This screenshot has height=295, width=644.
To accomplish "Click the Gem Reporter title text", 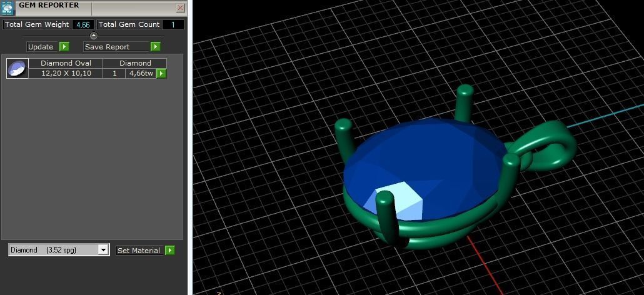I will pos(49,6).
